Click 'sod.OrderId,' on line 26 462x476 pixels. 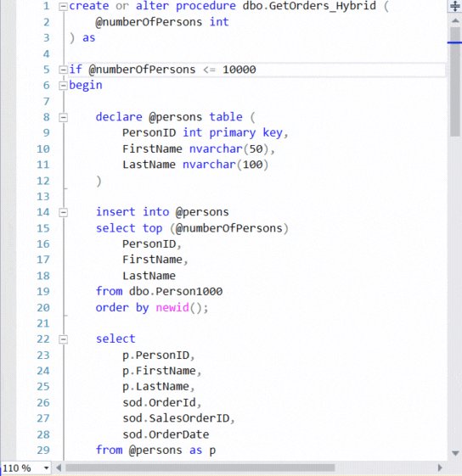point(161,403)
